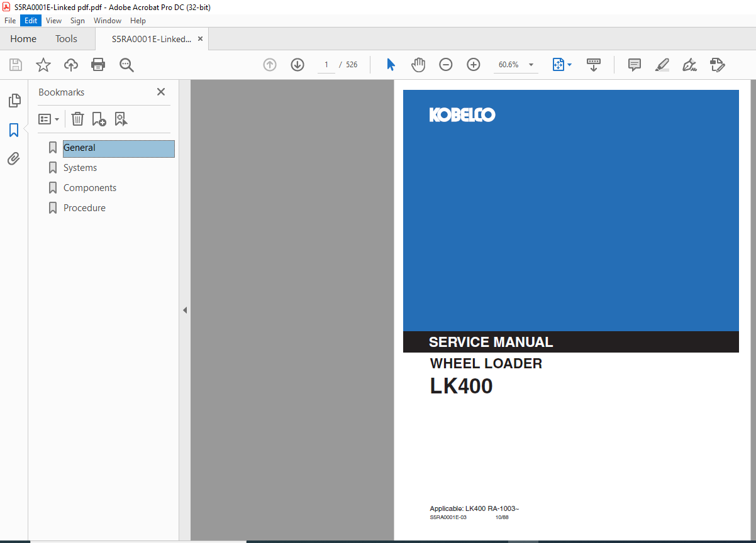The width and height of the screenshot is (756, 543).
Task: Upload file to cloud icon
Action: [x=71, y=65]
